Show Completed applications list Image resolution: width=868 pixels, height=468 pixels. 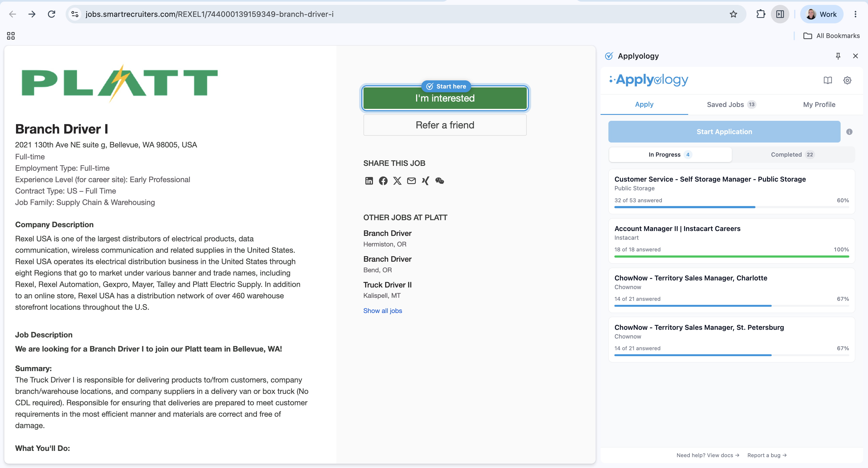[793, 154]
